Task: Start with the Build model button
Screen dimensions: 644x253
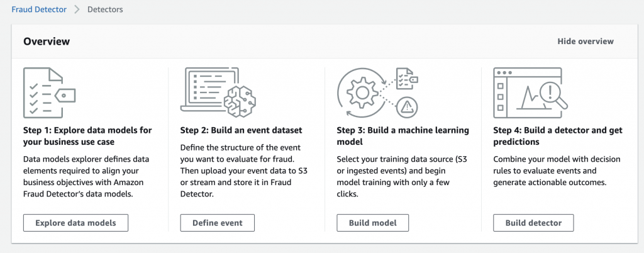Action: 373,223
